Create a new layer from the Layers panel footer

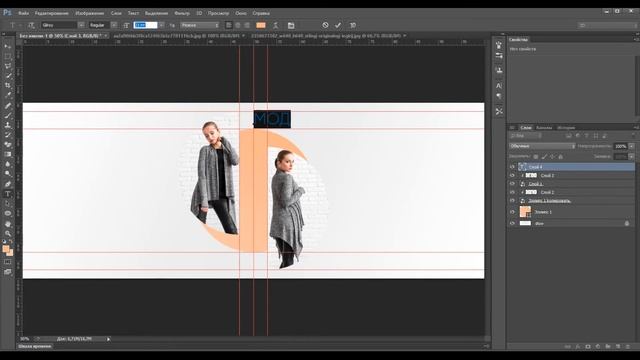pyautogui.click(x=618, y=347)
